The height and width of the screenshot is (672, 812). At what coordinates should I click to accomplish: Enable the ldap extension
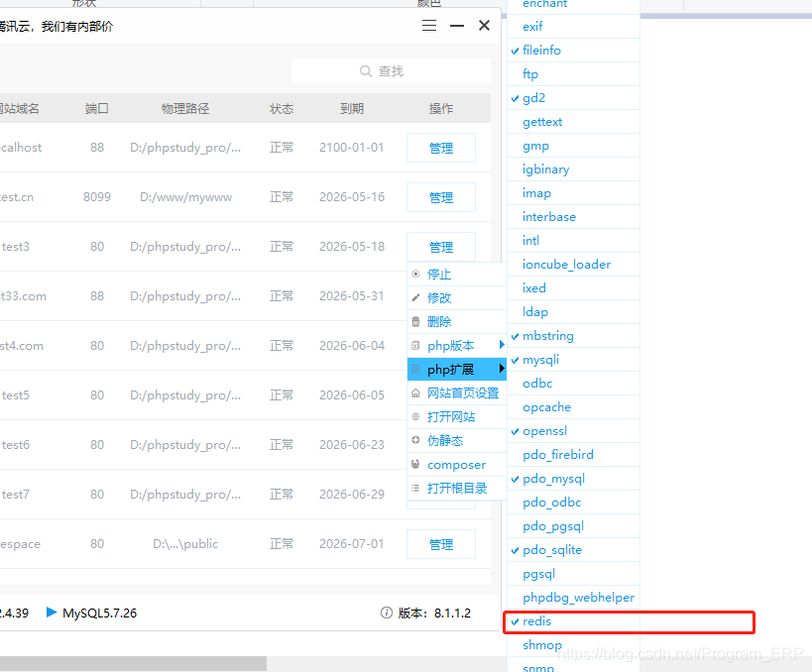point(573,312)
